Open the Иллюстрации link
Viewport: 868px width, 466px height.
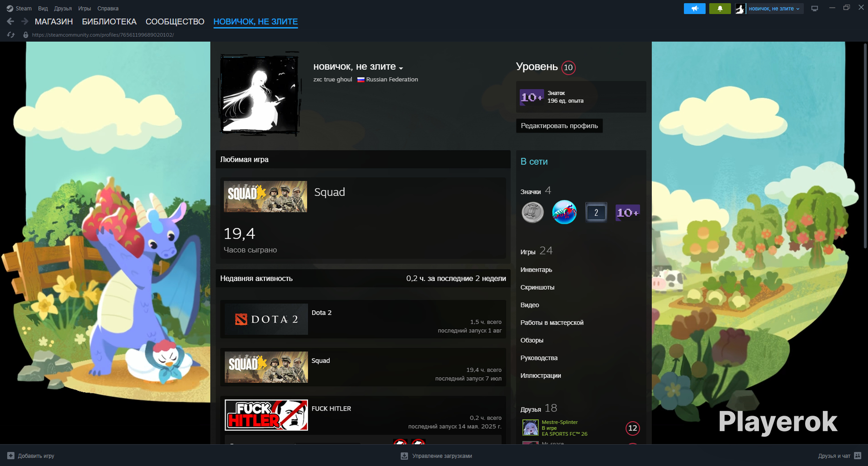[540, 376]
